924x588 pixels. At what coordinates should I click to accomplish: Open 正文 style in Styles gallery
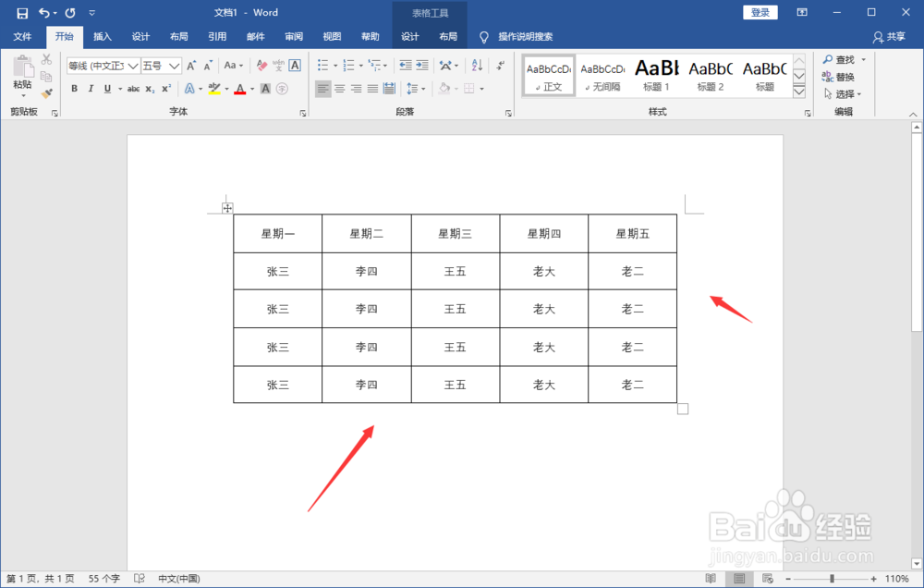click(547, 76)
